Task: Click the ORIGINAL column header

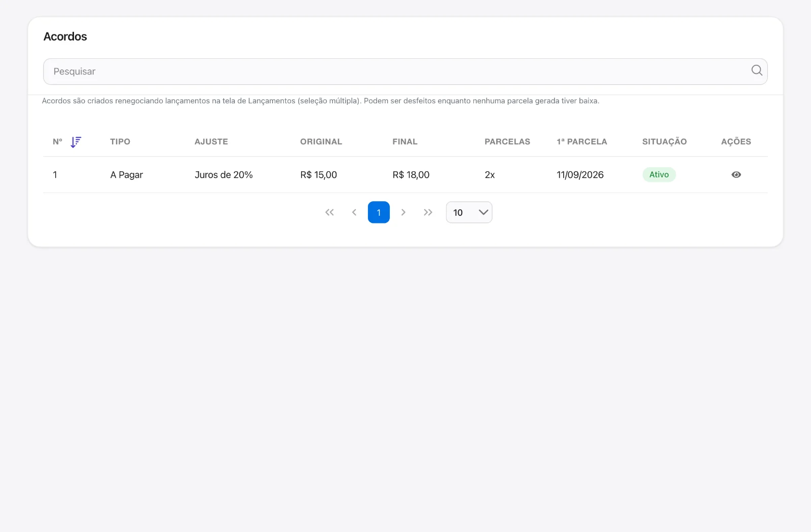Action: pos(321,142)
